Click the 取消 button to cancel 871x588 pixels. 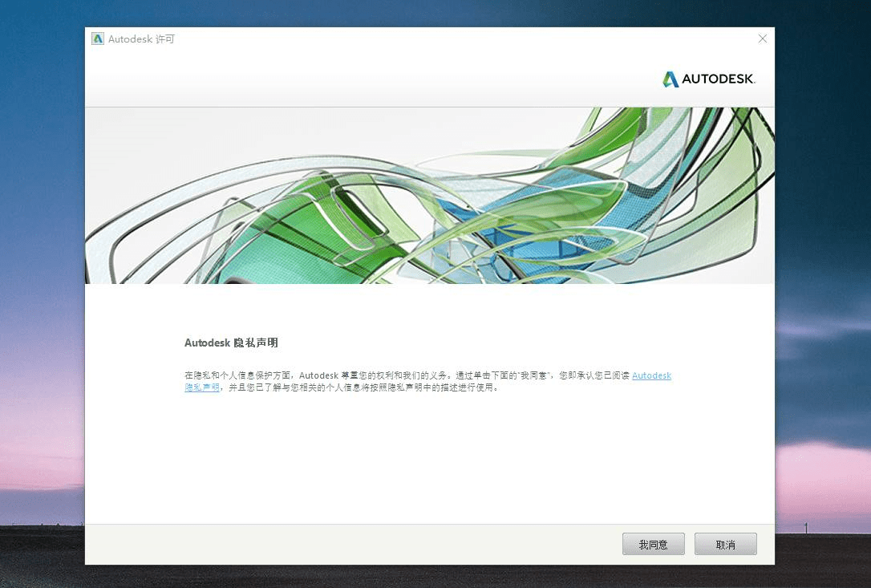click(724, 543)
